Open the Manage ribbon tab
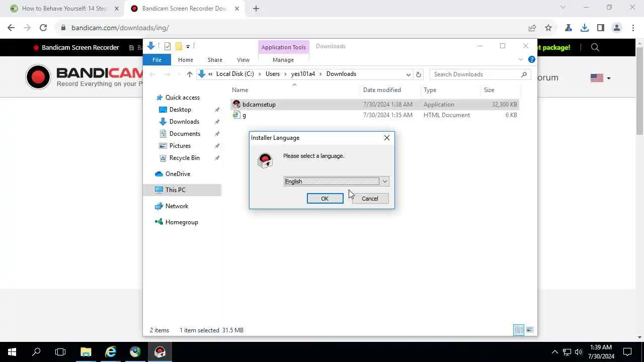The image size is (644, 362). point(283,60)
